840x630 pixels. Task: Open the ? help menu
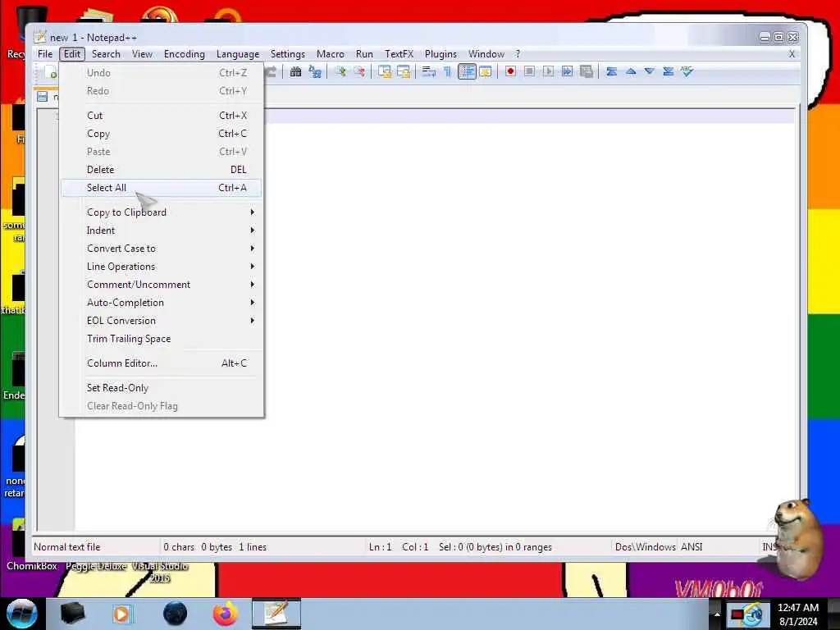point(518,54)
